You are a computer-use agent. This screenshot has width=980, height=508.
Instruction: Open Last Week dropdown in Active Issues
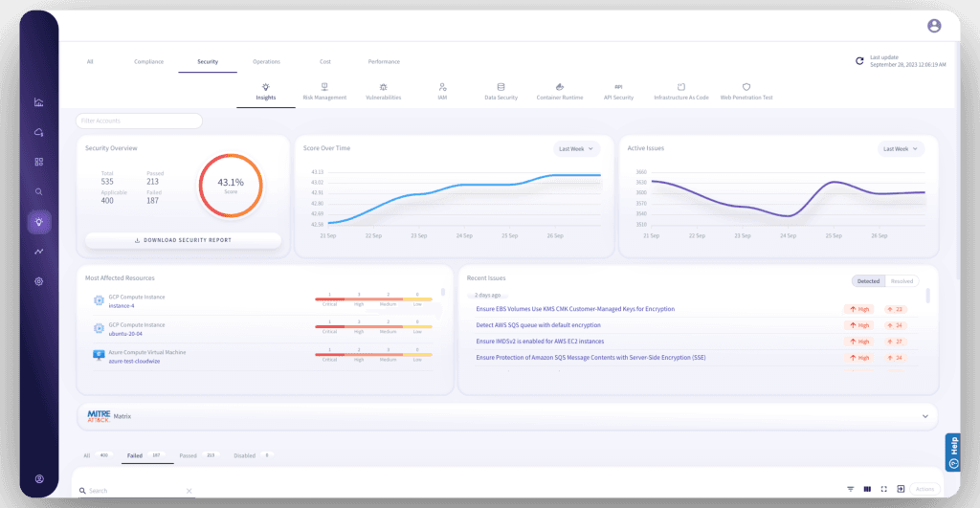click(x=901, y=148)
